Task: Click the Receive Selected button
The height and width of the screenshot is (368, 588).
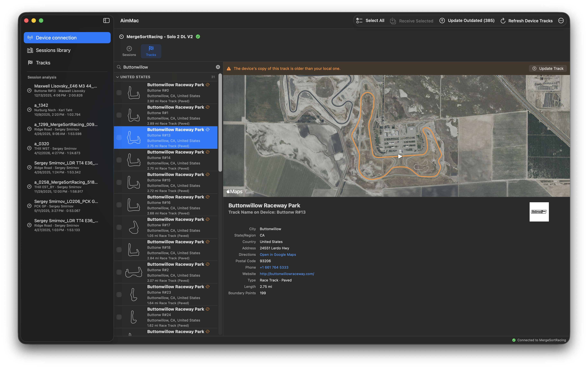Action: (411, 21)
